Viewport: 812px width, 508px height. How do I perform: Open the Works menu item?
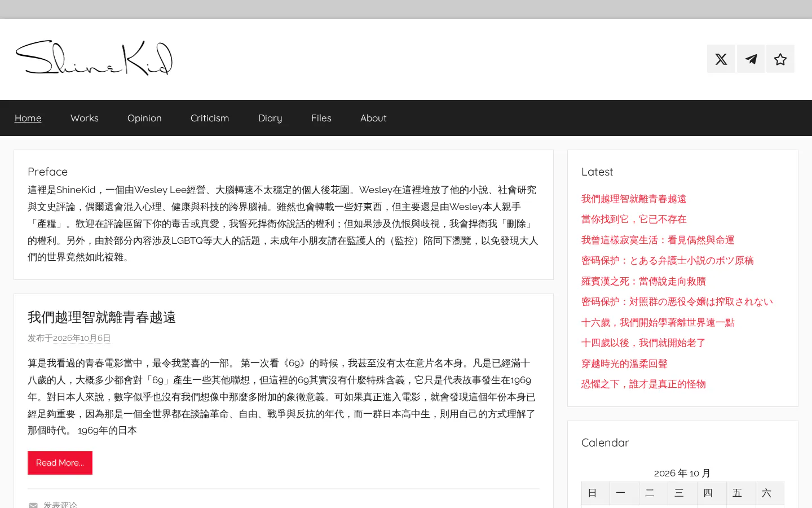click(x=85, y=118)
